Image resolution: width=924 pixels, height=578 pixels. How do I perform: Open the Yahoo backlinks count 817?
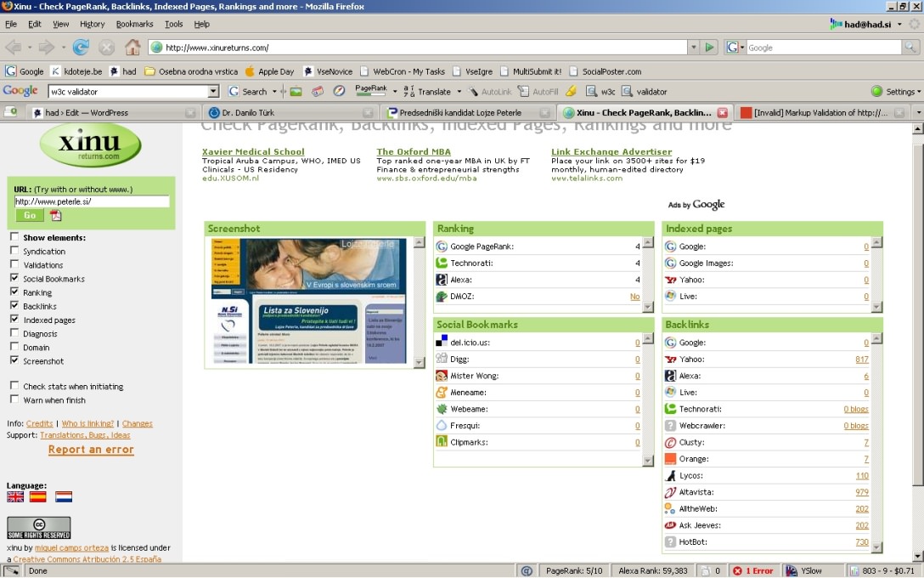(861, 360)
